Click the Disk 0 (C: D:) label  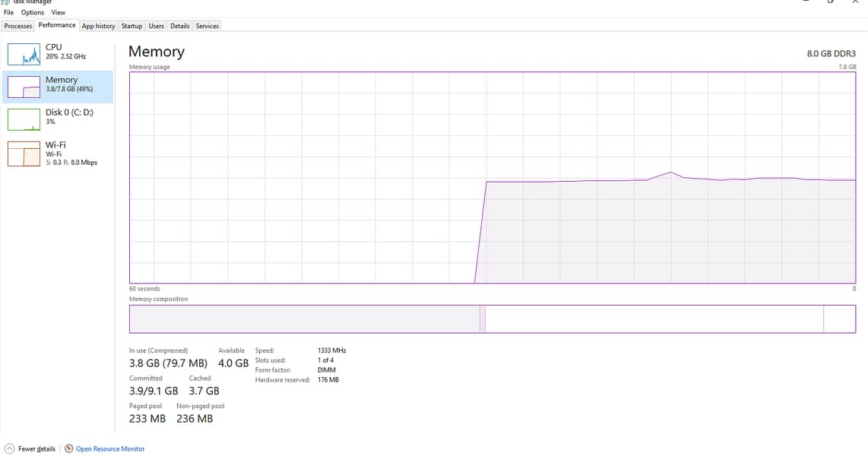(x=69, y=112)
